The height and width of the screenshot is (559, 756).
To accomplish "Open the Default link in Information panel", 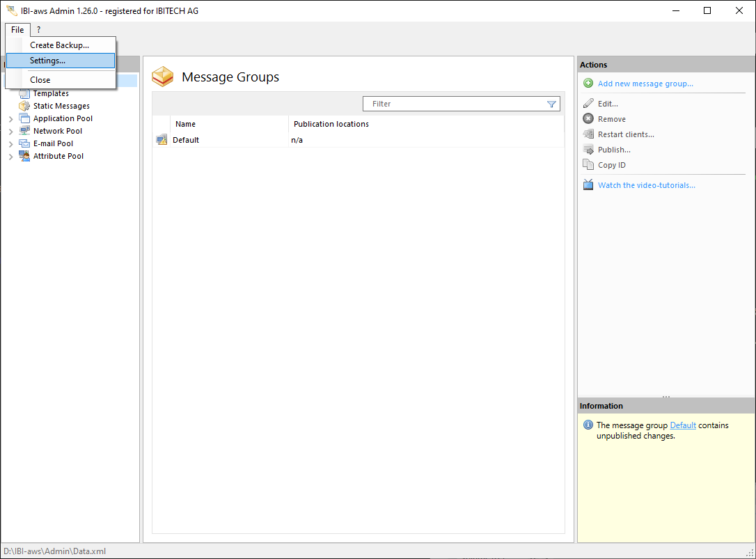I will [682, 425].
